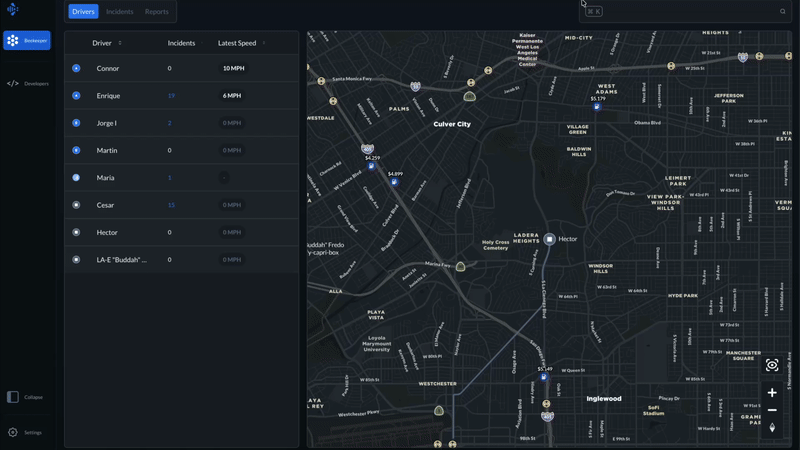The width and height of the screenshot is (800, 450).
Task: Select Hector's vehicle marker on map
Action: pyautogui.click(x=549, y=239)
